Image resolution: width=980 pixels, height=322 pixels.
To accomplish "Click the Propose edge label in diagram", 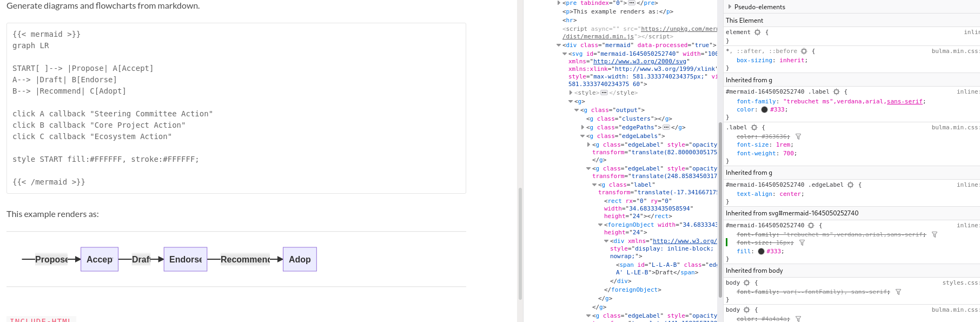I will [x=51, y=259].
